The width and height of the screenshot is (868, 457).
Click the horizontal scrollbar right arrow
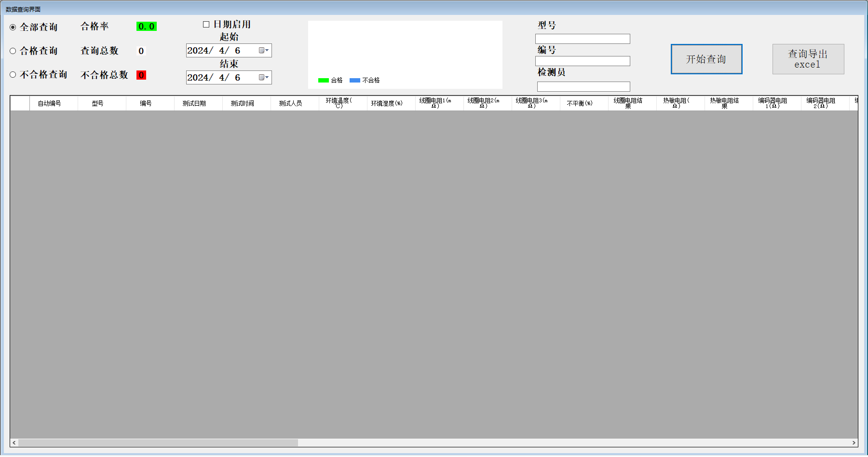(x=854, y=443)
